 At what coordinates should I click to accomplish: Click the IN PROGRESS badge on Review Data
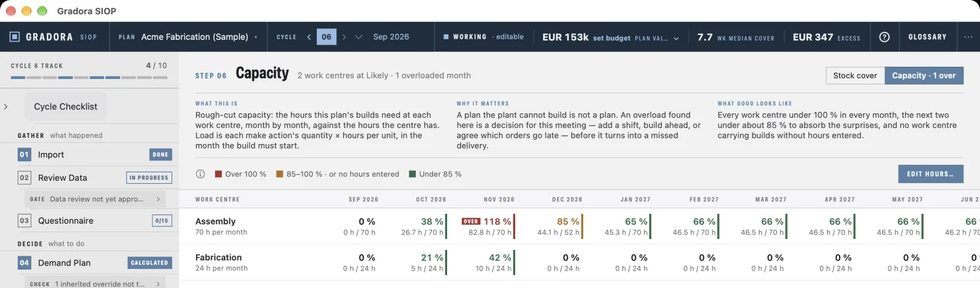149,178
